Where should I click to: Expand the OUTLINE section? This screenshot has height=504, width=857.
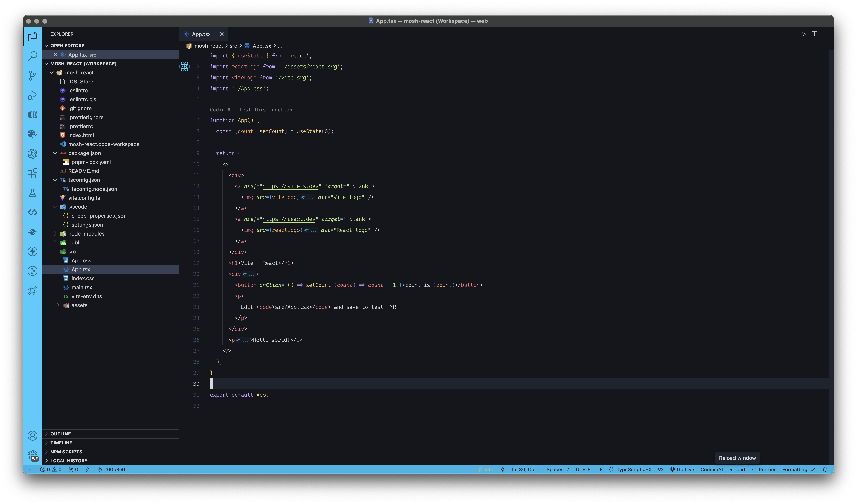(x=61, y=434)
